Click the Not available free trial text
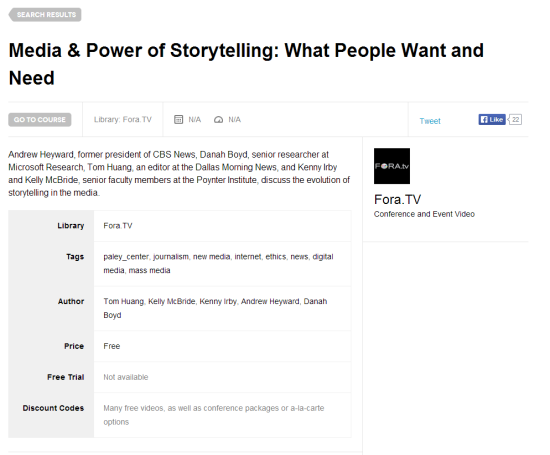Image resolution: width=550 pixels, height=455 pixels. 126,377
